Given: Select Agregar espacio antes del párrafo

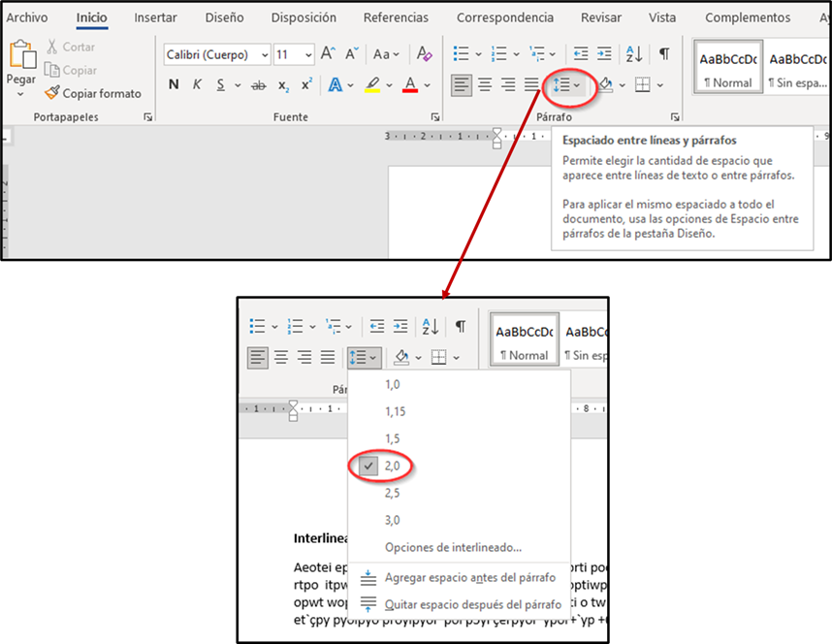Looking at the screenshot, I should (469, 578).
